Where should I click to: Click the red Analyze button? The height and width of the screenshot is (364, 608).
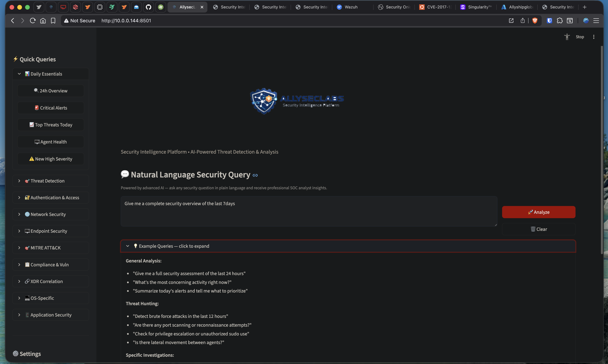(538, 212)
